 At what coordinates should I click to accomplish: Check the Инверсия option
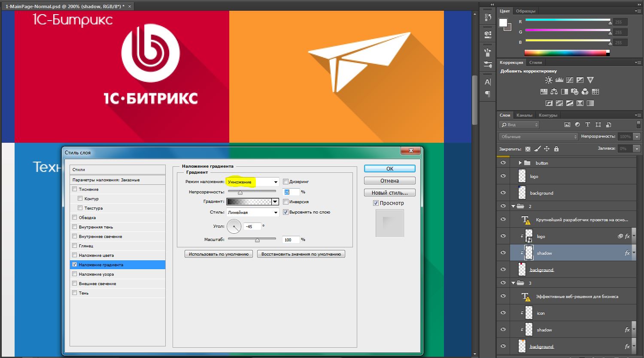286,202
